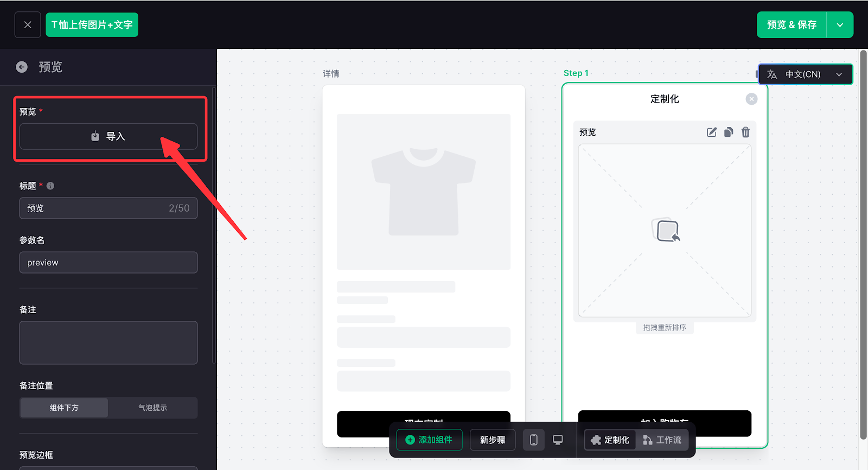This screenshot has width=868, height=470.
Task: Switch to mobile device preview
Action: 534,440
